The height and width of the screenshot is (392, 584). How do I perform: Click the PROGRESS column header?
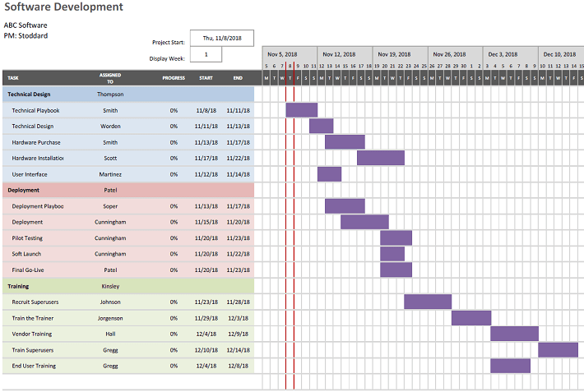tap(174, 78)
